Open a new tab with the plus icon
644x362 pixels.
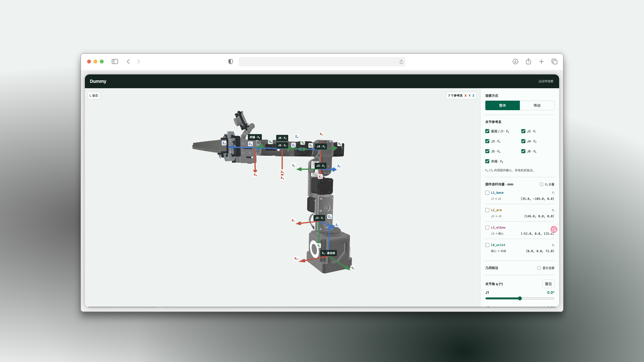pyautogui.click(x=541, y=62)
